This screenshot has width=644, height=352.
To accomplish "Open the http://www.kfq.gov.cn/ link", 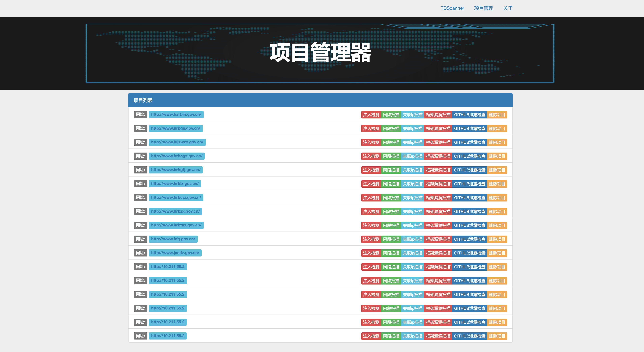I will pyautogui.click(x=173, y=239).
